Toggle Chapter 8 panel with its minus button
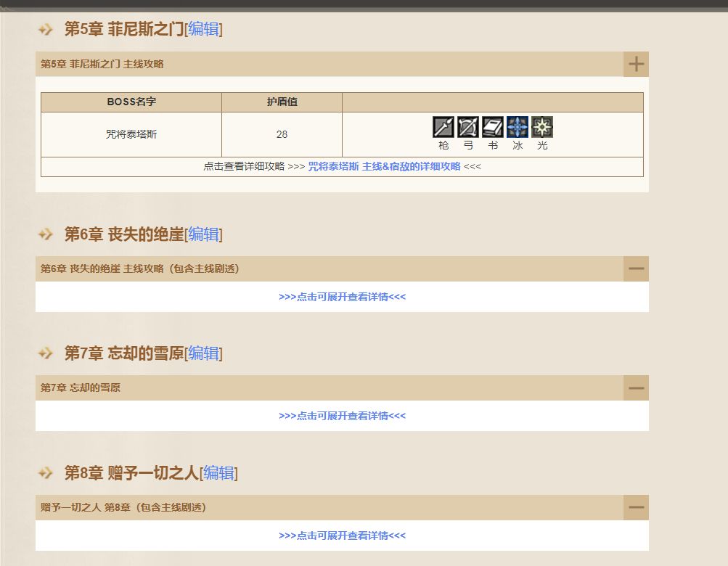Viewport: 728px width, 566px height. pos(636,507)
